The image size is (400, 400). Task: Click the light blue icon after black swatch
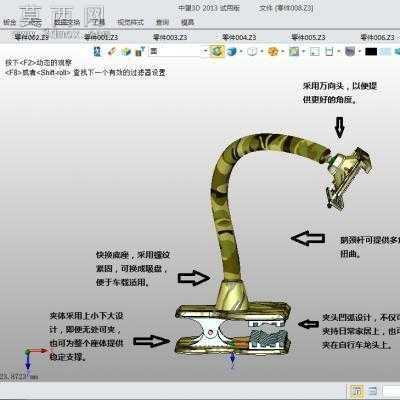point(385,52)
